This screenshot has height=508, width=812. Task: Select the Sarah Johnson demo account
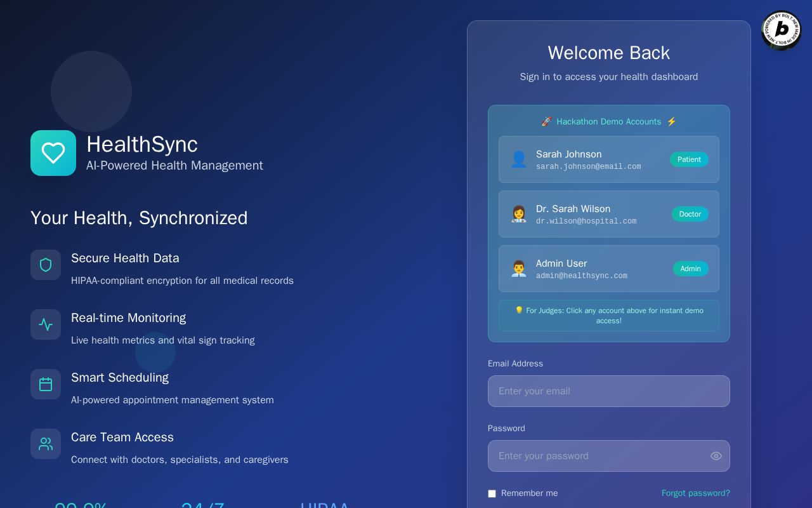[x=609, y=159]
